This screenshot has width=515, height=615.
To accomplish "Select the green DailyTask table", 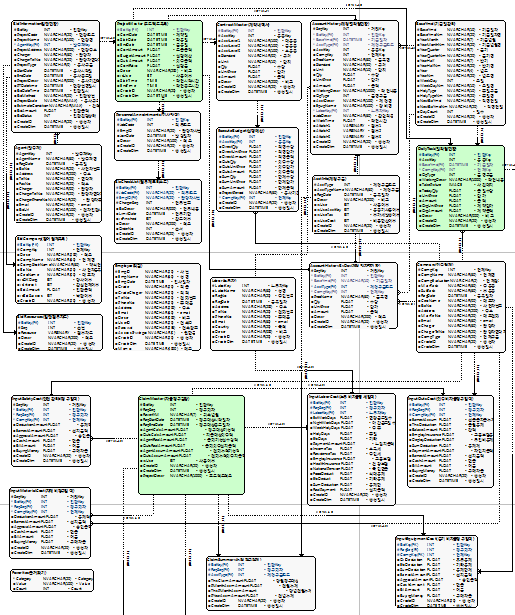I will pyautogui.click(x=460, y=188).
